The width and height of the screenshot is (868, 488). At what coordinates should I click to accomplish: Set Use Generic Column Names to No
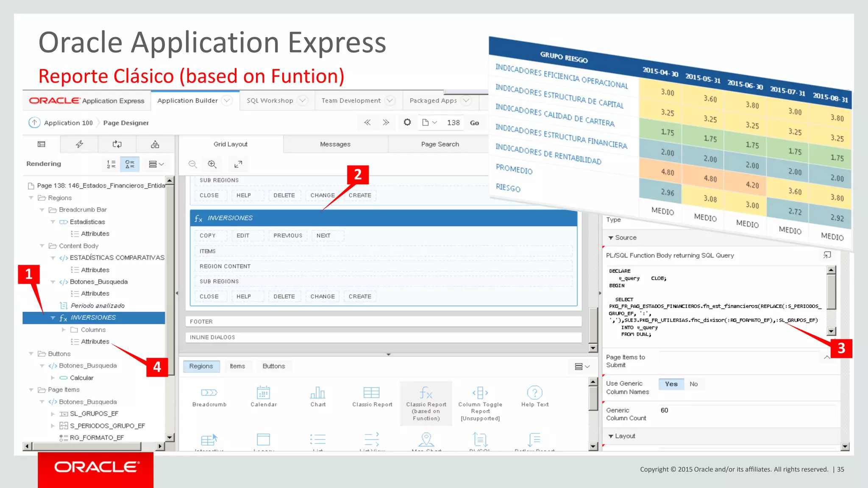pyautogui.click(x=693, y=384)
